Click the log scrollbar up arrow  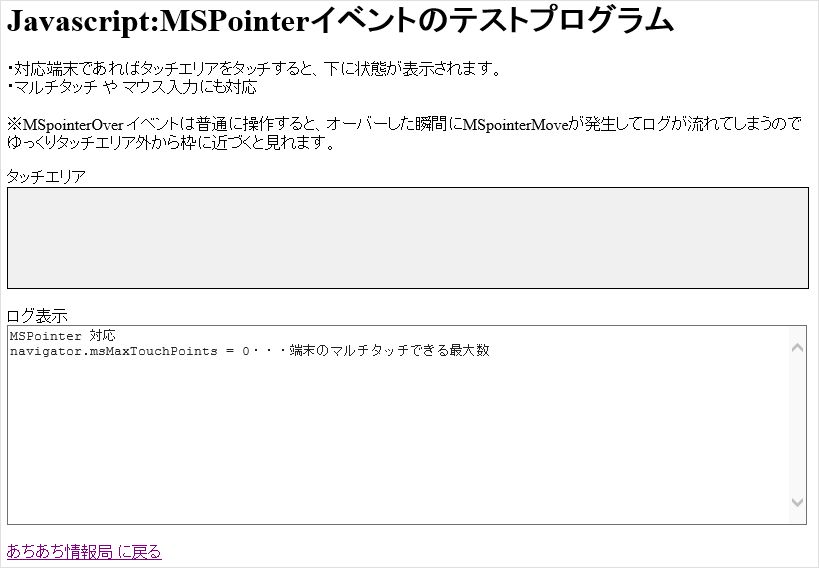pos(797,348)
